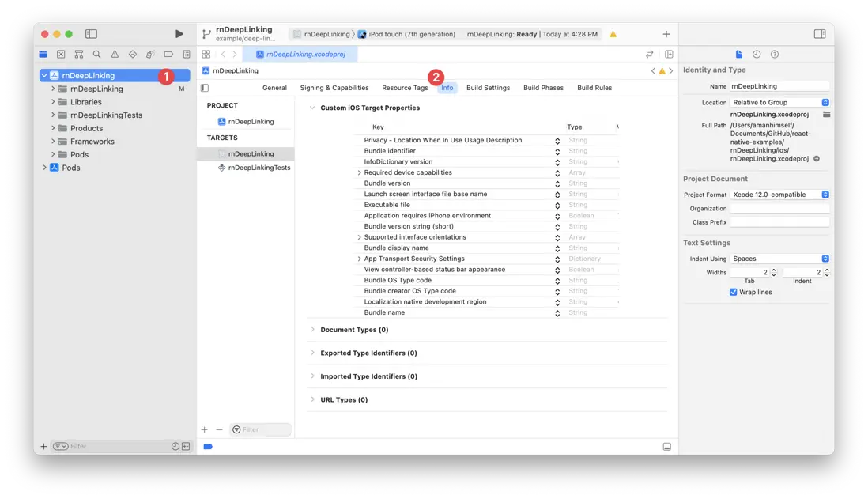Toggle the navigator sidebar icon
The height and width of the screenshot is (499, 868).
[92, 34]
